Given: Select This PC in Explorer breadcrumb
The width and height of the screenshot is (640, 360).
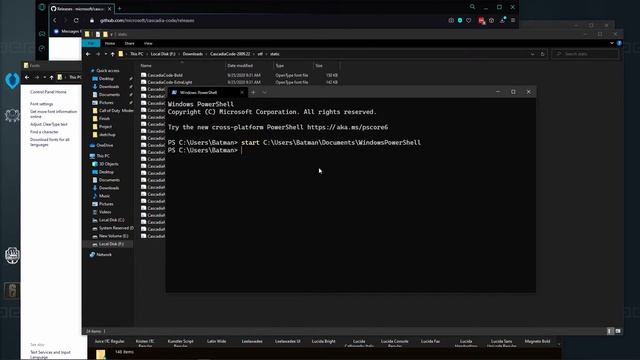Looking at the screenshot, I should pyautogui.click(x=137, y=54).
